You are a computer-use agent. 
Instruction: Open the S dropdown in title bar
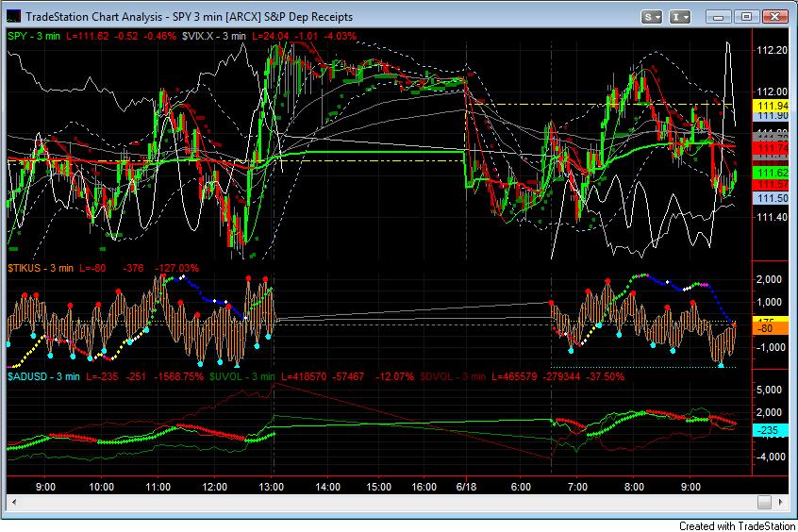[x=652, y=17]
